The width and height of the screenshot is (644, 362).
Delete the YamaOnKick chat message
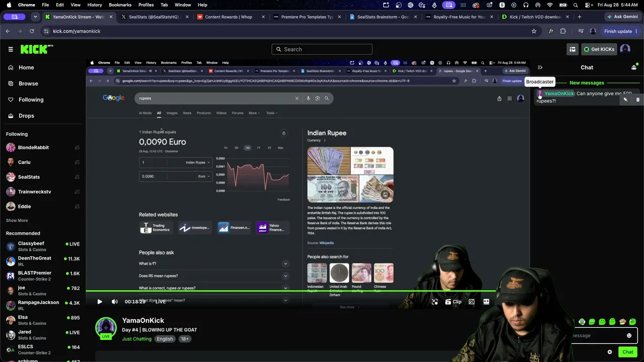(637, 100)
